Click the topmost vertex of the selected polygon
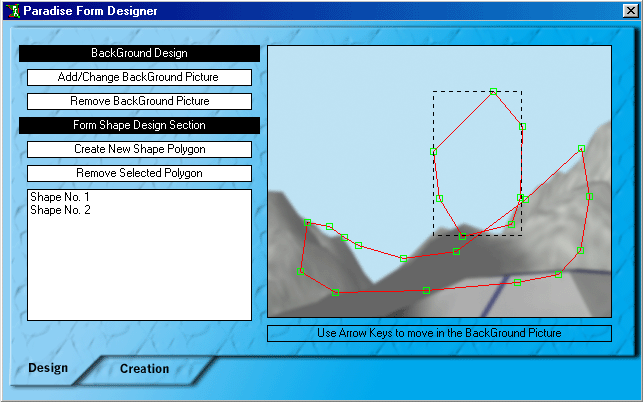 tap(494, 92)
